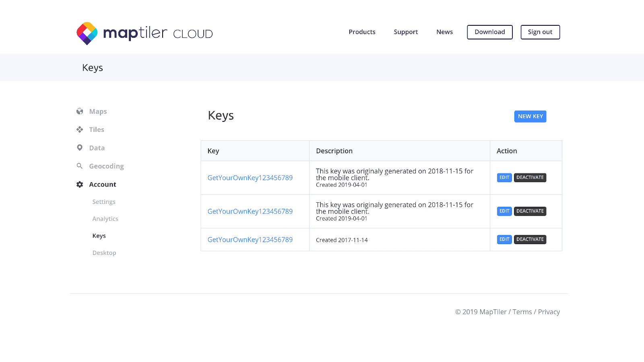Sign out of MapTiler Cloud
This screenshot has height=362, width=644.
(x=540, y=32)
